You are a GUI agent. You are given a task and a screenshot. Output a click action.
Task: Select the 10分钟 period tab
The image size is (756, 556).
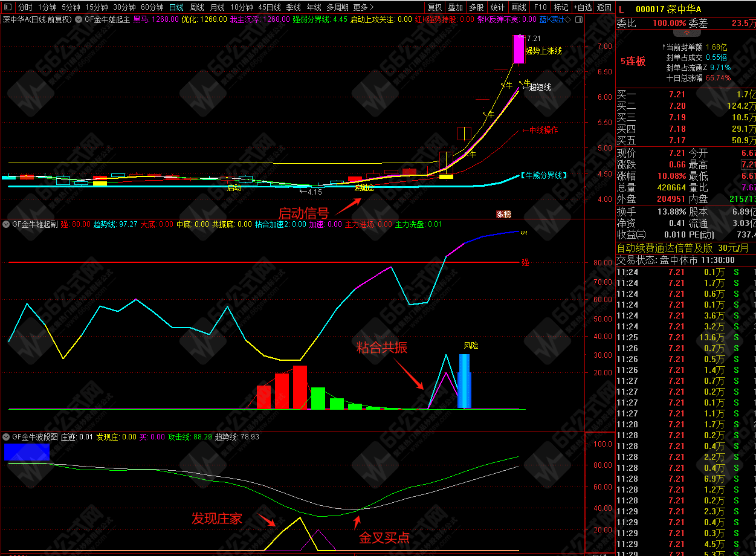coord(242,7)
